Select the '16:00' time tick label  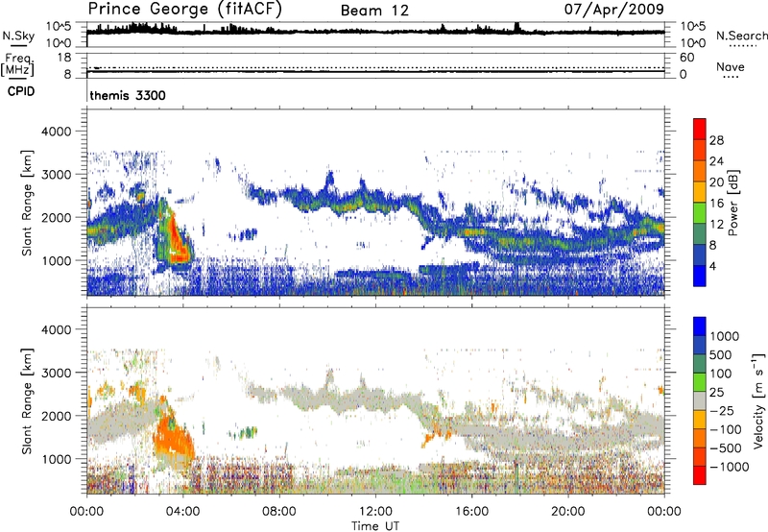[x=471, y=511]
